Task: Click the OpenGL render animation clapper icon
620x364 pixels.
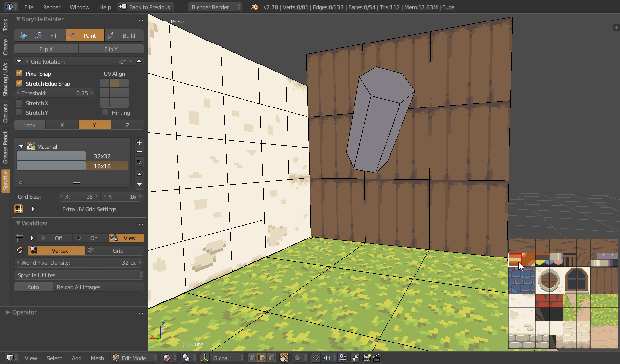Action: (376, 358)
